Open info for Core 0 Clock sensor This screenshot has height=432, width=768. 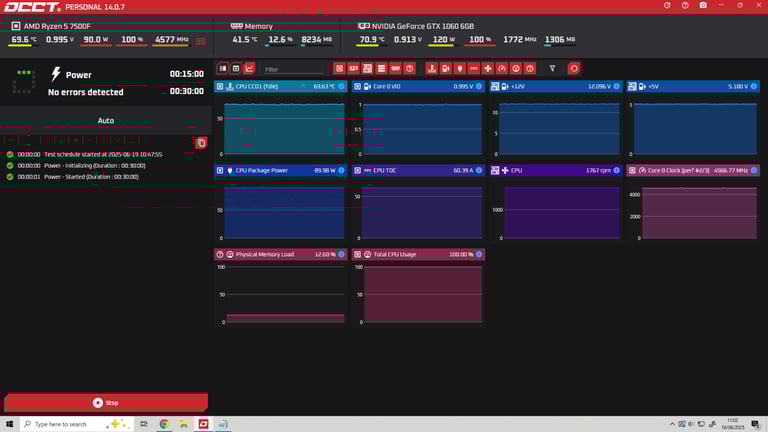754,170
